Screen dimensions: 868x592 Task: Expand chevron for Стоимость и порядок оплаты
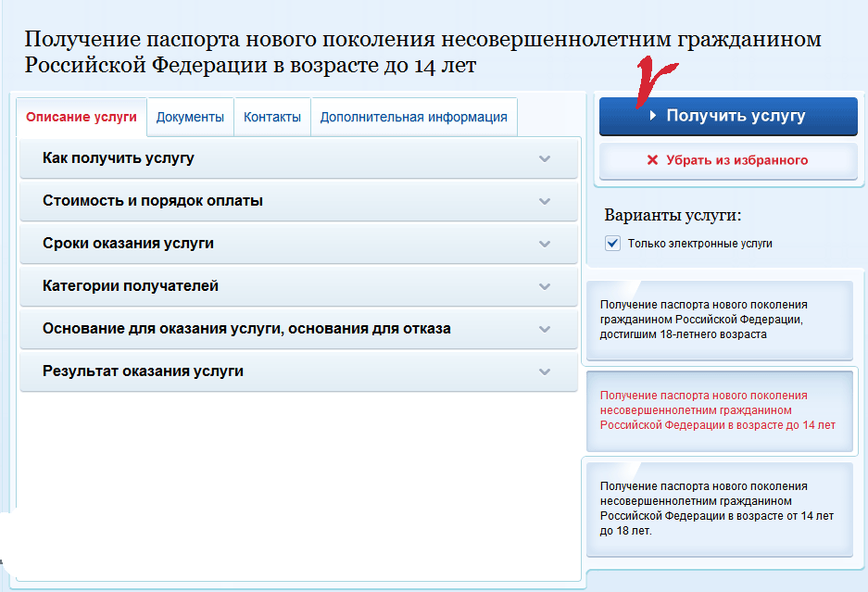545,201
